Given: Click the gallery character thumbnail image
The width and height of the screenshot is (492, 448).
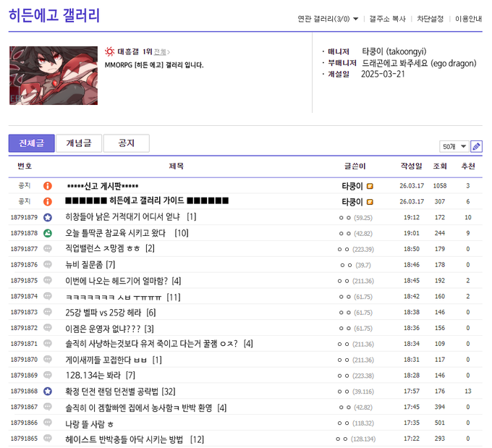Looking at the screenshot, I should click(x=54, y=75).
